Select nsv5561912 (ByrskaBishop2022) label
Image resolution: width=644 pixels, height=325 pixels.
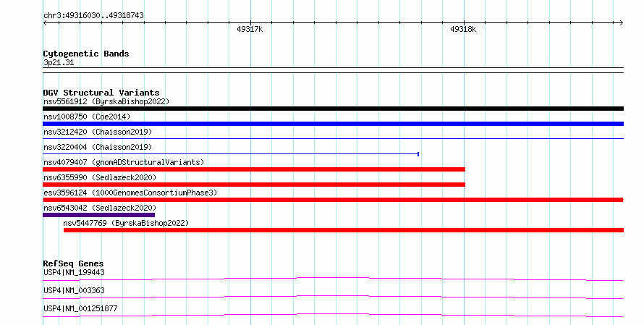coord(106,101)
